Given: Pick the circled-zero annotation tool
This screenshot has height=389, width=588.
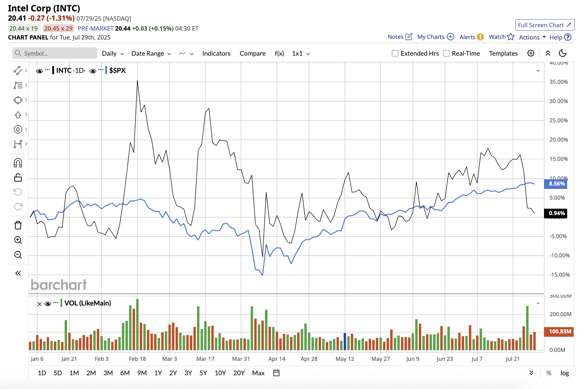Looking at the screenshot, I should 18,129.
